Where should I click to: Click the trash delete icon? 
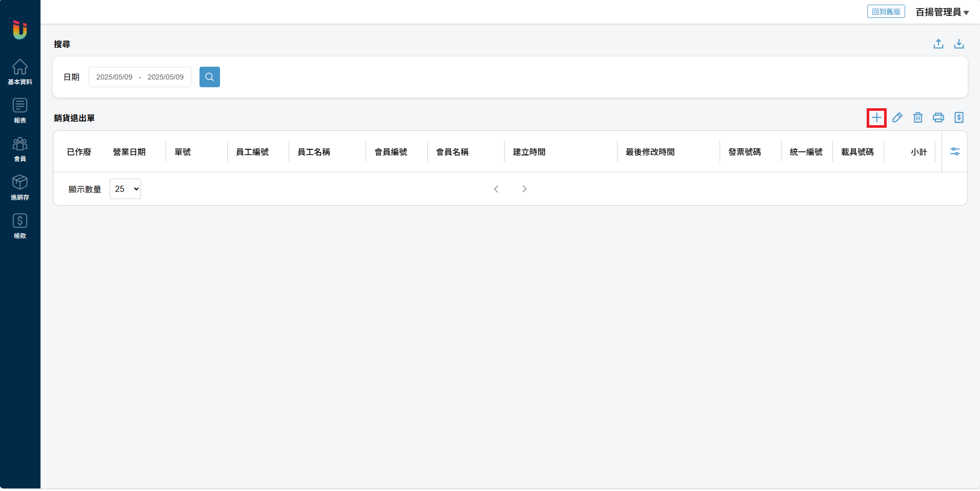pos(917,117)
